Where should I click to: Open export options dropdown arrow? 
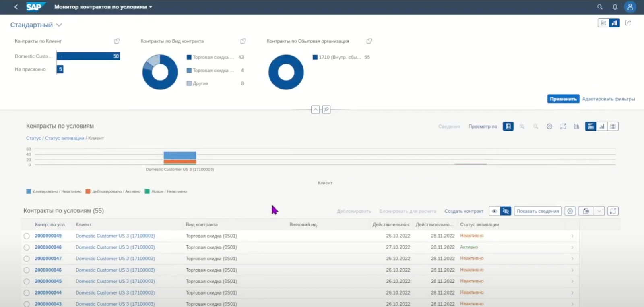(599, 211)
